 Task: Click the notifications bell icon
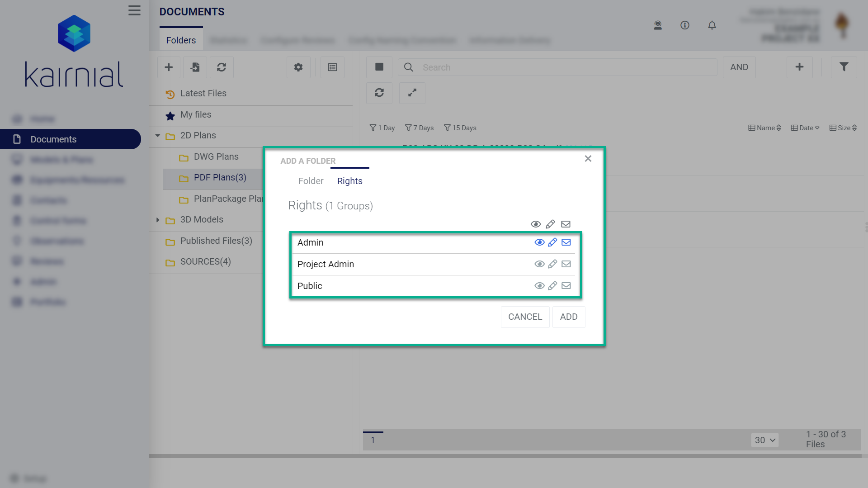click(x=712, y=25)
